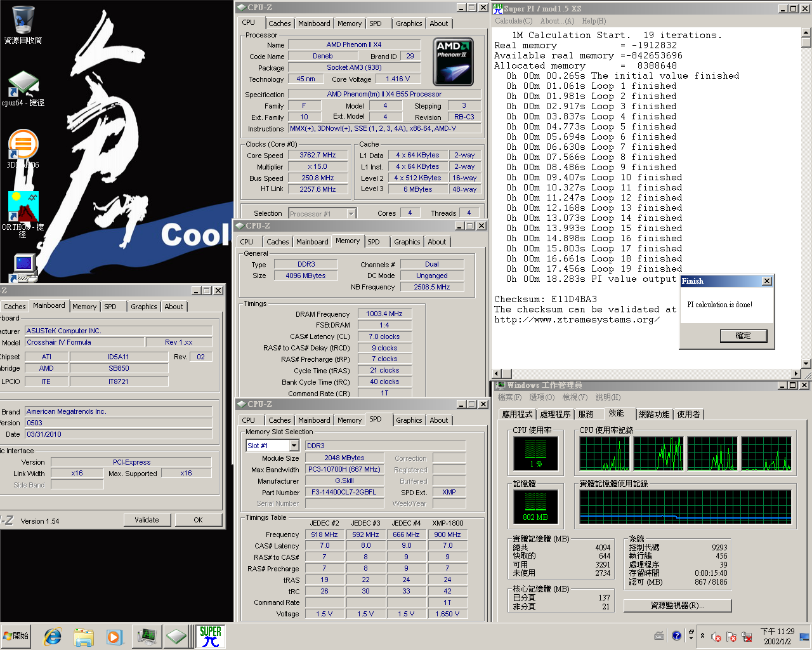
Task: Click the Core Speed value 3762.7 MHz
Action: tap(318, 155)
